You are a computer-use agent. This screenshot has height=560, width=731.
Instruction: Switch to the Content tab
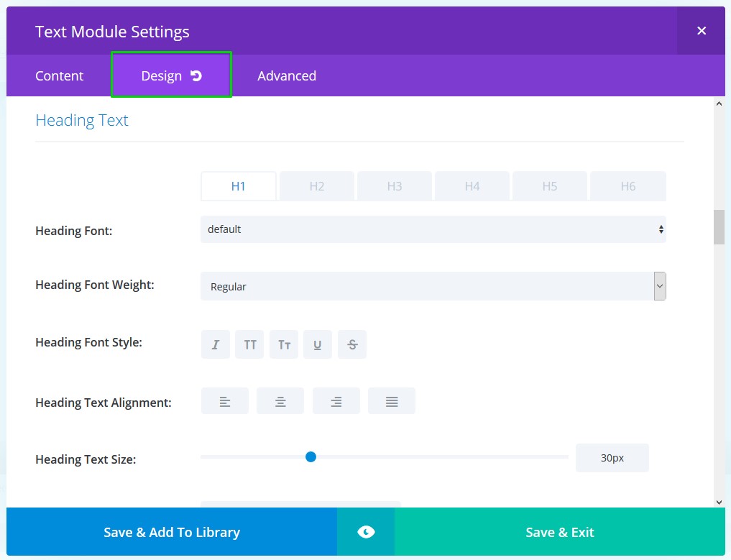pyautogui.click(x=59, y=75)
